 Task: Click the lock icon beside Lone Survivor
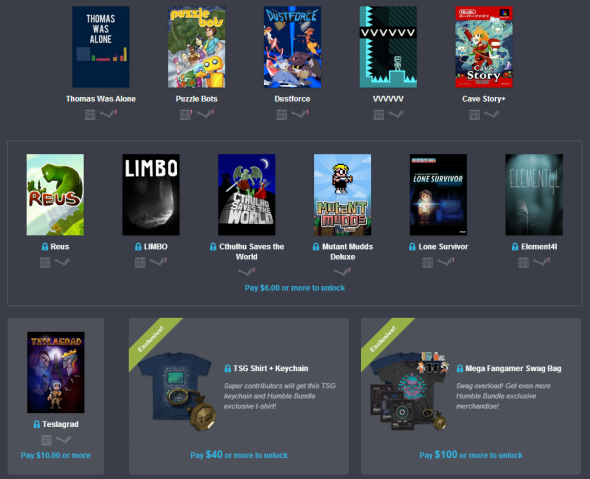(x=412, y=247)
